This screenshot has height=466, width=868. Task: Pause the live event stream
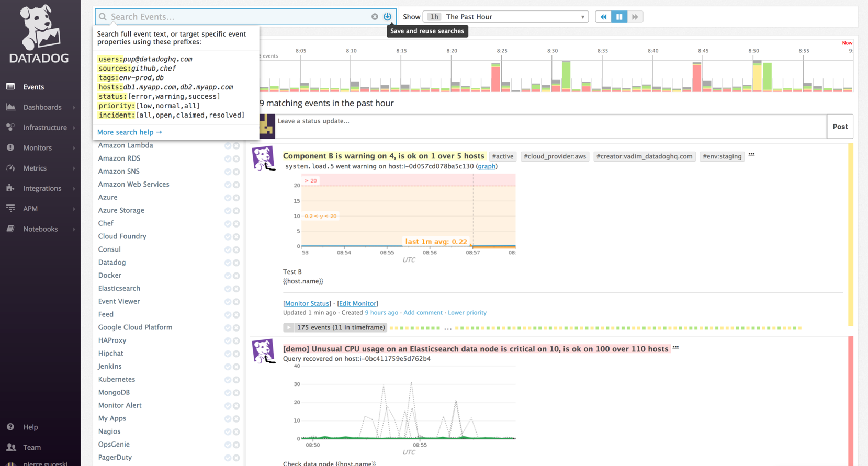(x=619, y=17)
